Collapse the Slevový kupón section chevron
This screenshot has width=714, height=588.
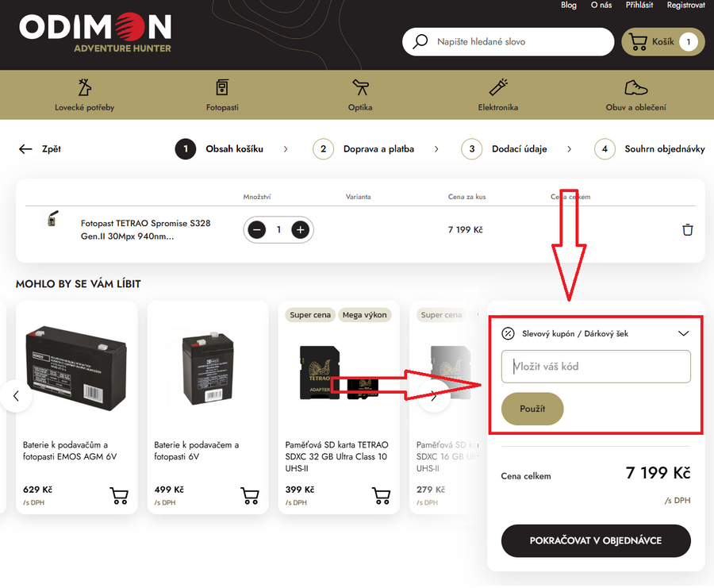[684, 333]
